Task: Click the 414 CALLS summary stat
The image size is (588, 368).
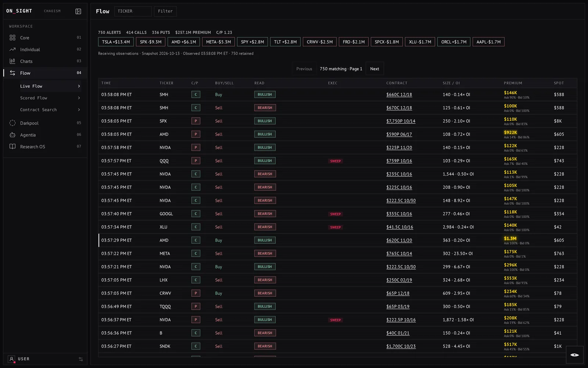Action: pos(136,32)
